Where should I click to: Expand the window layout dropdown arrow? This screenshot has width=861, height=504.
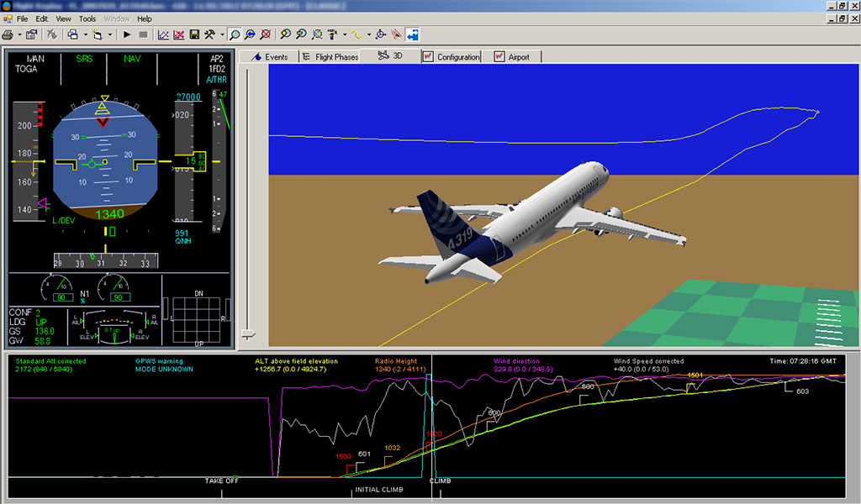coord(85,35)
